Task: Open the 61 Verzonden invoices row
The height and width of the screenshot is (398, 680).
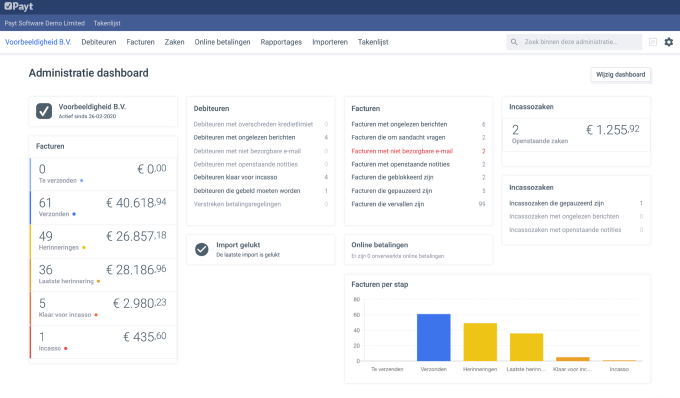Action: coord(103,208)
